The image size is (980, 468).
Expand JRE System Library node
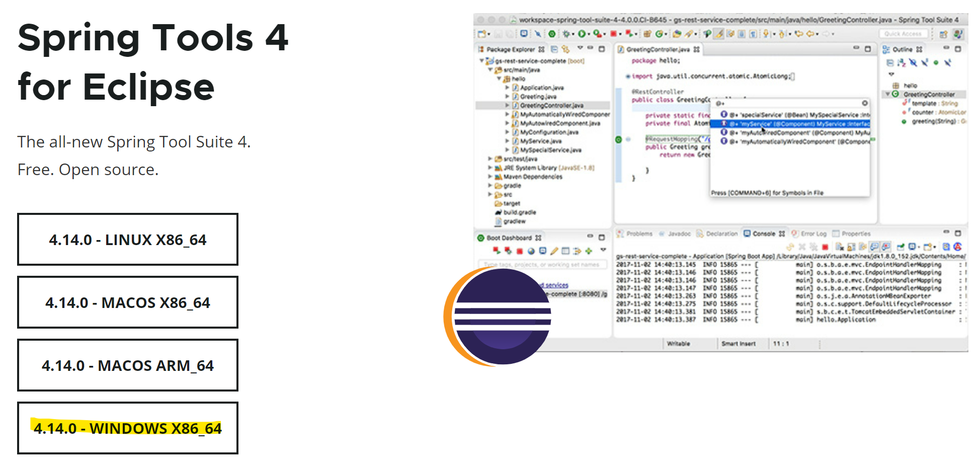click(x=490, y=168)
